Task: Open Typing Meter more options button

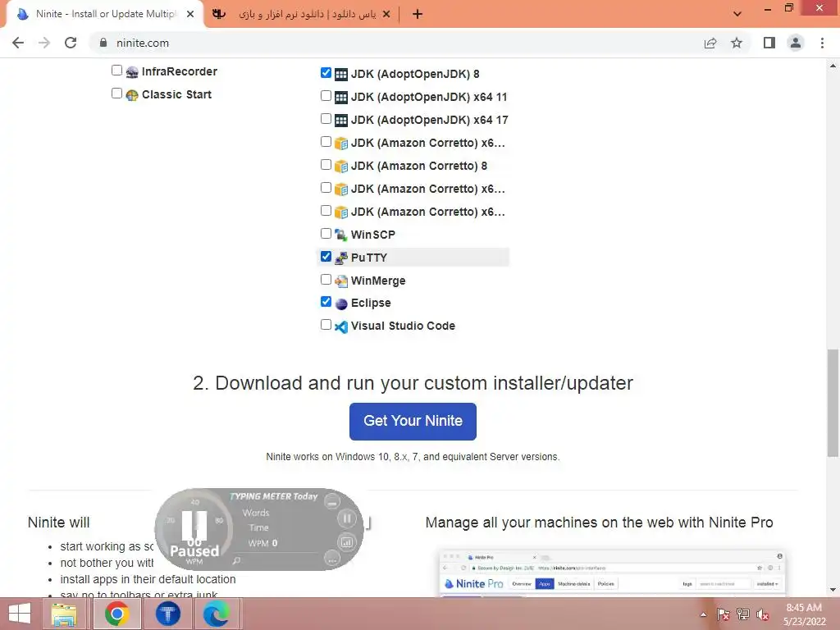Action: click(x=332, y=559)
